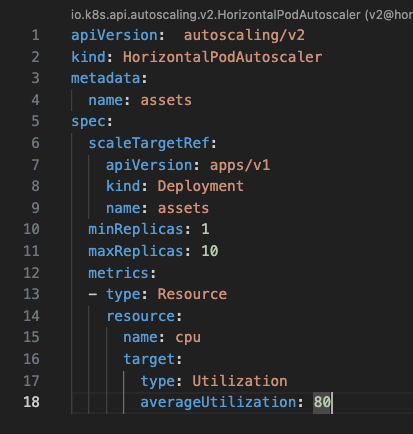Image resolution: width=413 pixels, height=434 pixels.
Task: Click the resource key on line 14
Action: [x=140, y=316]
